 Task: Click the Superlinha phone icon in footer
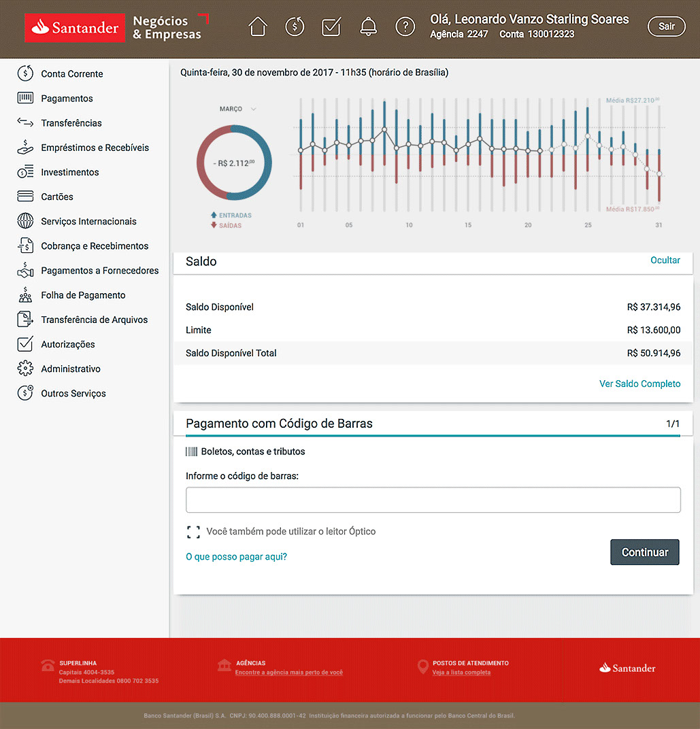[48, 666]
